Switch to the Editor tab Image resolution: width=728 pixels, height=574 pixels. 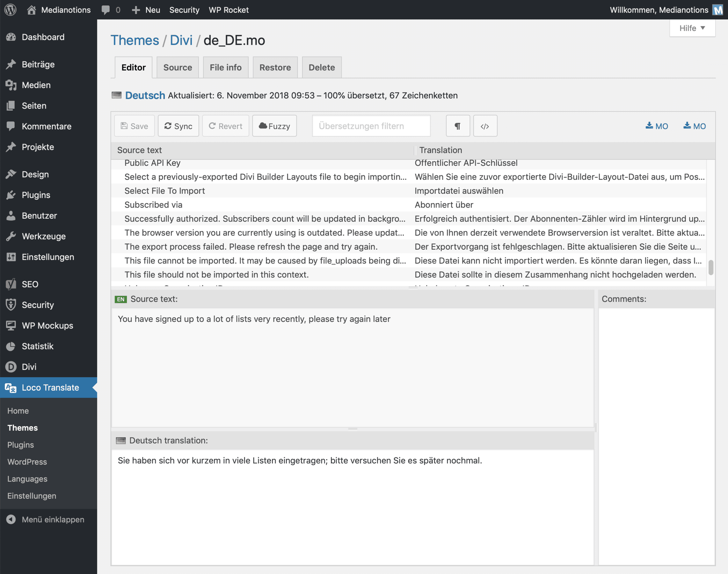133,68
